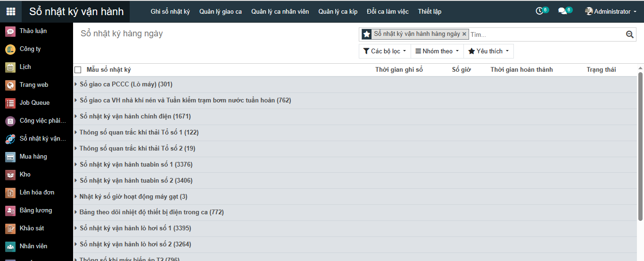Click the vertical list scrollbar thumb

pyautogui.click(x=640, y=146)
